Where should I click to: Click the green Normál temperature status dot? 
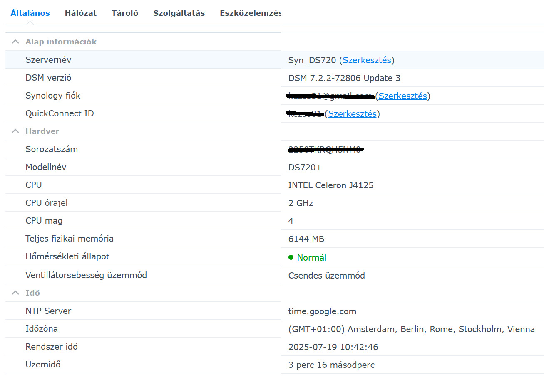pos(291,257)
